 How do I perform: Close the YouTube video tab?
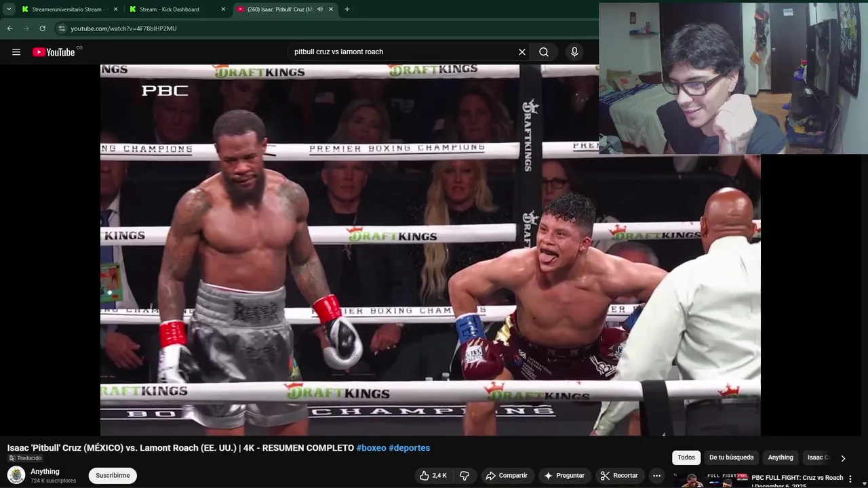pyautogui.click(x=331, y=9)
